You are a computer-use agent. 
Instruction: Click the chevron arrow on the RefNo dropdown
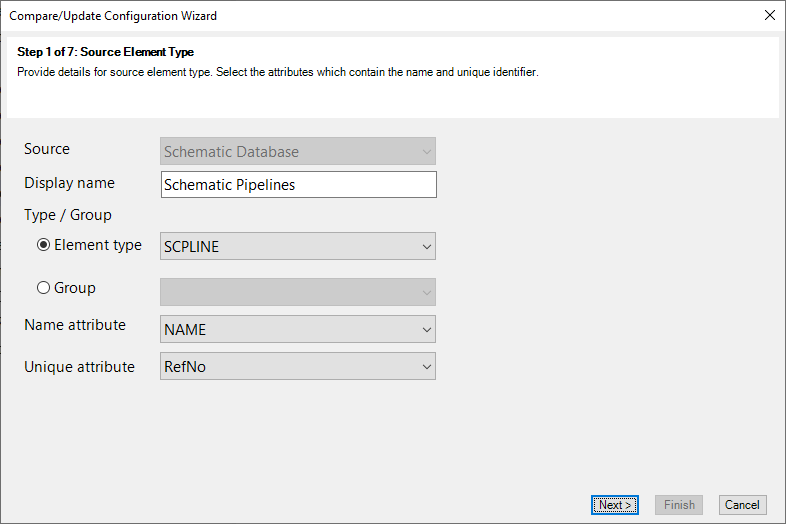[427, 367]
